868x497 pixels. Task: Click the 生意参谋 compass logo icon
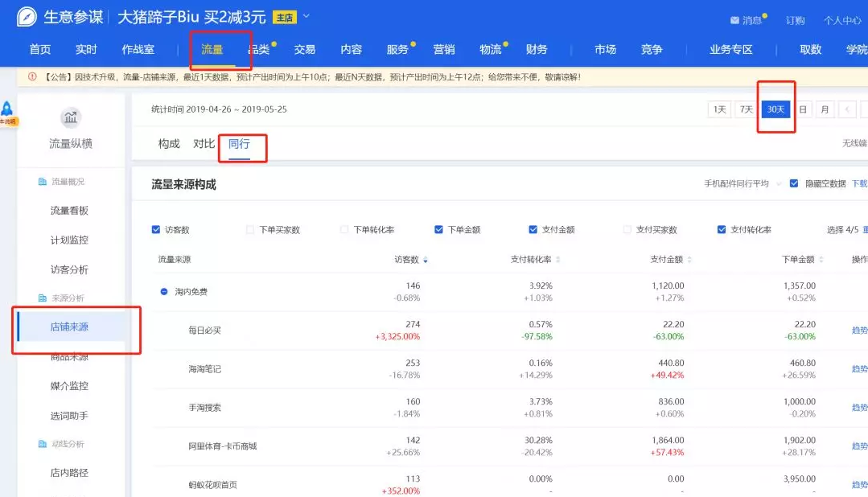click(x=27, y=17)
